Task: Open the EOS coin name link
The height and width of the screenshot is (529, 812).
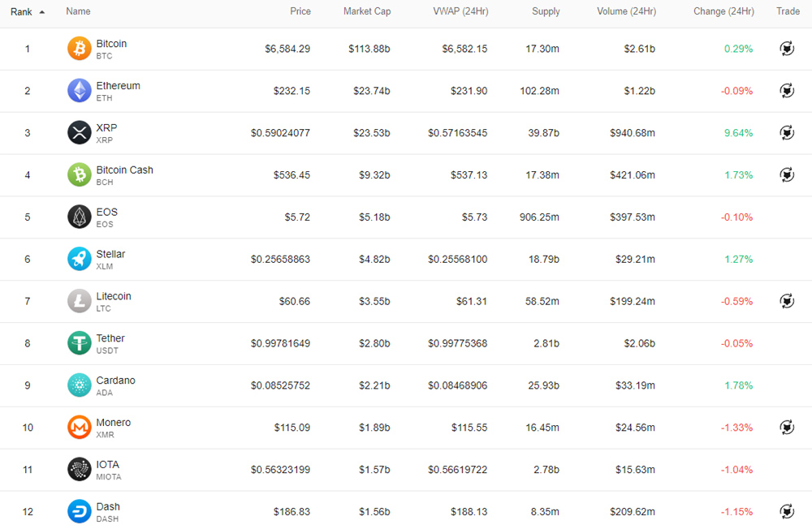Action: pos(106,212)
